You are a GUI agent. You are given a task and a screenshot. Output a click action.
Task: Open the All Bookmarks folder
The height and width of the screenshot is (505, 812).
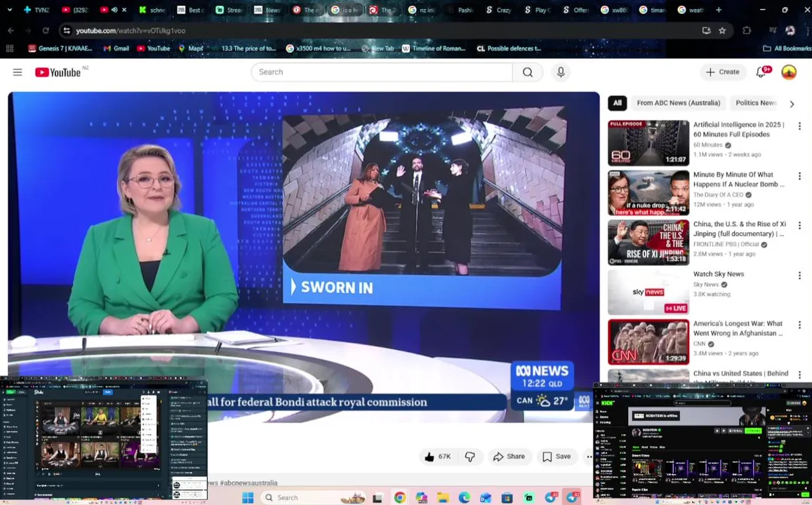pos(787,48)
